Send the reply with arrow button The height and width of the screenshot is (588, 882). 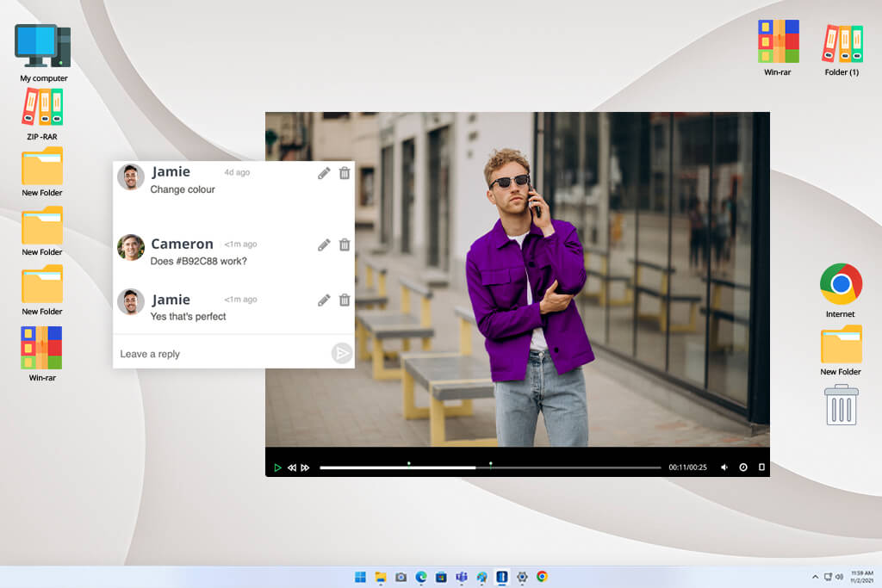pyautogui.click(x=341, y=353)
